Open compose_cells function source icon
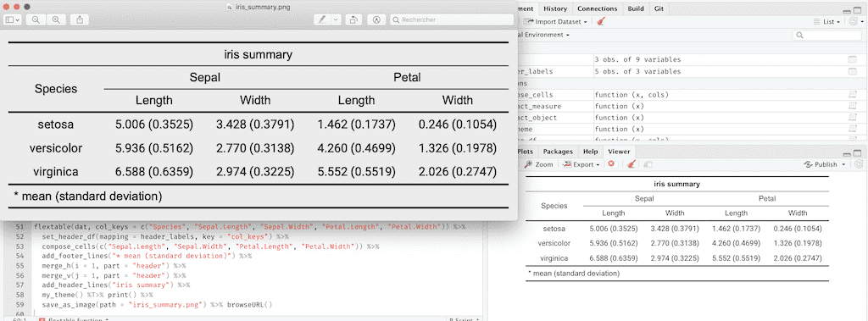Image resolution: width=868 pixels, height=321 pixels. [x=853, y=95]
